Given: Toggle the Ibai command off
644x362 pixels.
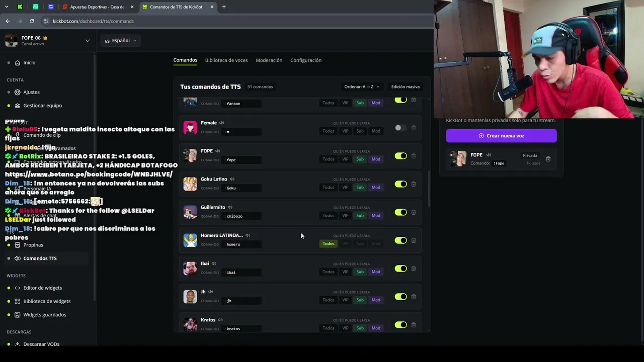Looking at the screenshot, I should tap(400, 268).
